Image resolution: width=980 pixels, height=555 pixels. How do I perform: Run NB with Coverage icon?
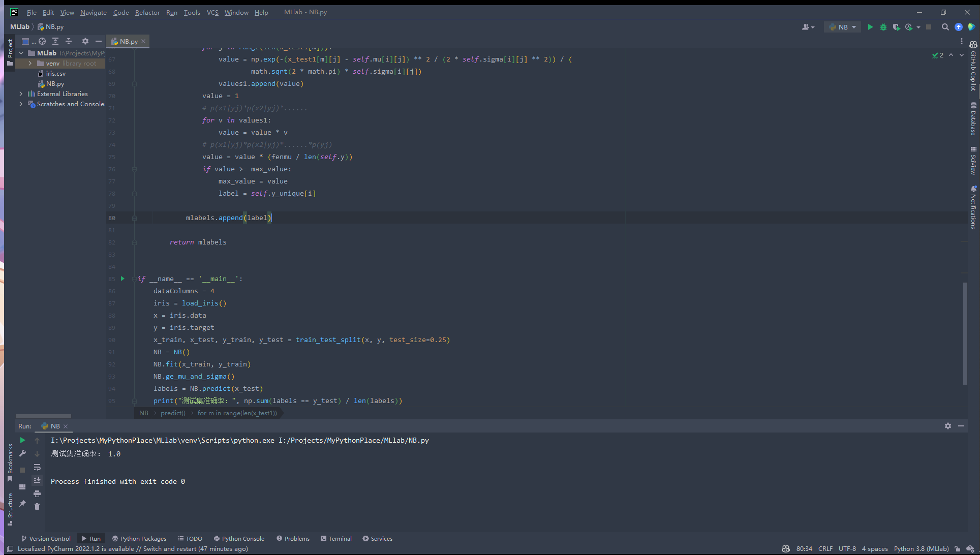[x=896, y=27]
